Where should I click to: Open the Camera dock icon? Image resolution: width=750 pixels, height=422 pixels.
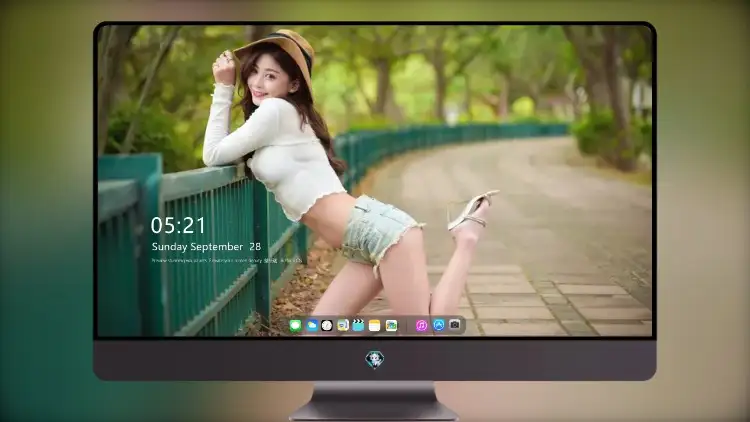click(455, 325)
